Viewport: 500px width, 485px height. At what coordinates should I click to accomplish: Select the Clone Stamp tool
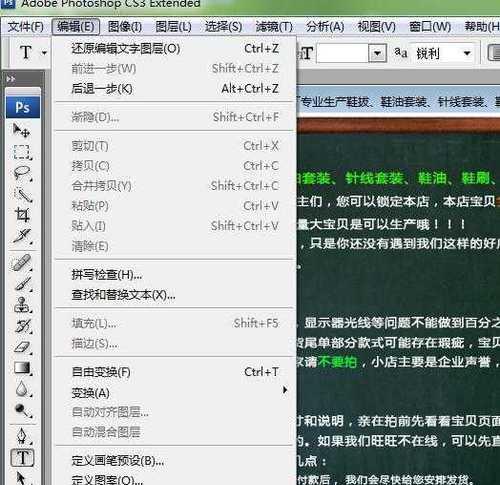coord(22,305)
